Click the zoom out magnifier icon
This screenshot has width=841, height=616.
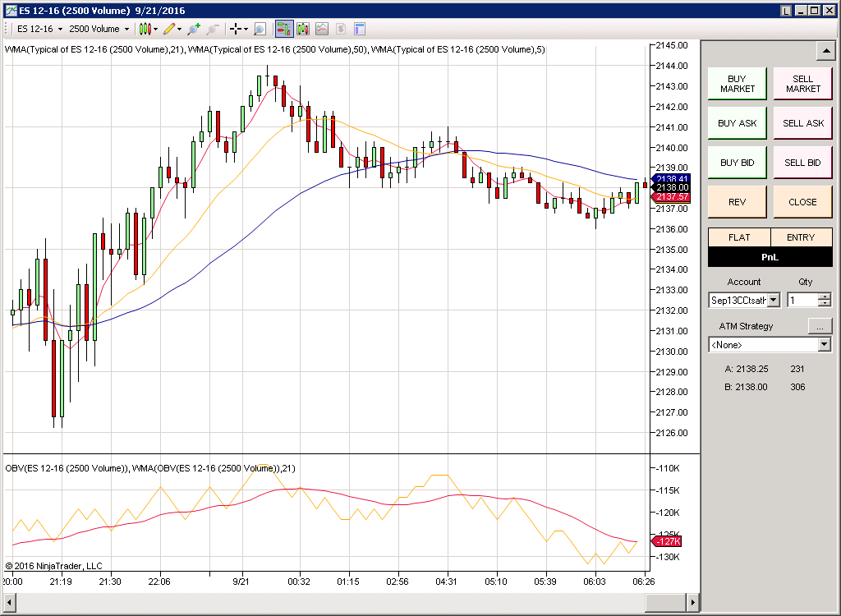[213, 29]
